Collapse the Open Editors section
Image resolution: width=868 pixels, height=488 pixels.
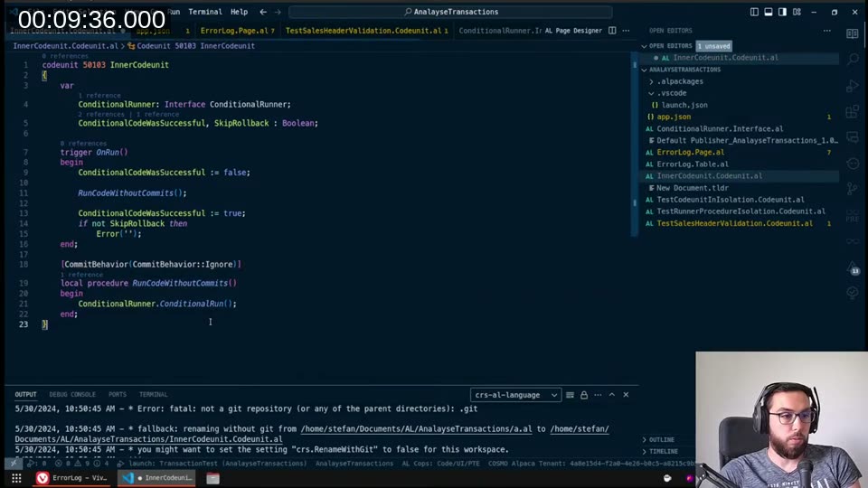click(645, 46)
